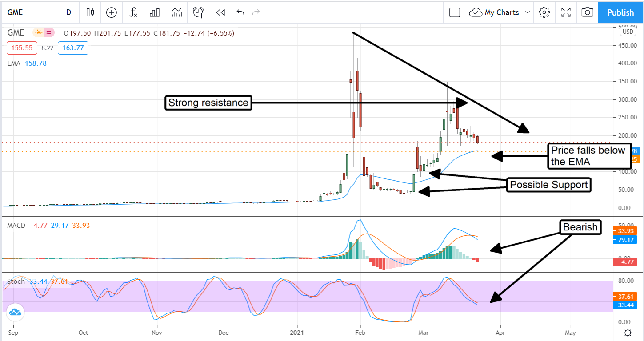Publish the chart idea
The height and width of the screenshot is (341, 644).
click(620, 12)
